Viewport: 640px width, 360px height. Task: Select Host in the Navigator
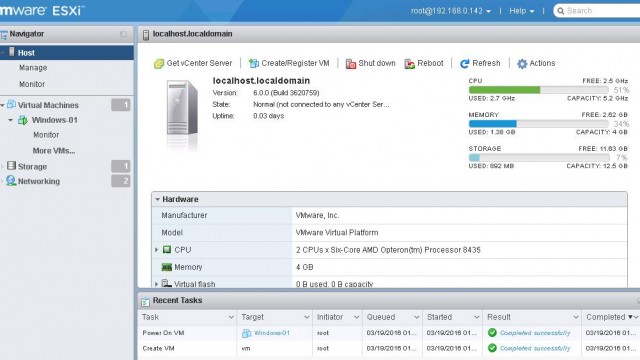[x=67, y=53]
